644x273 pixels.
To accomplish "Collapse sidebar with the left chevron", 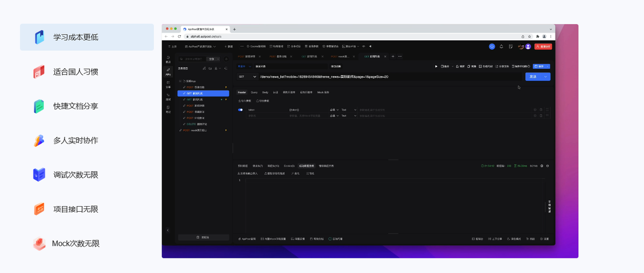I will pos(168,230).
